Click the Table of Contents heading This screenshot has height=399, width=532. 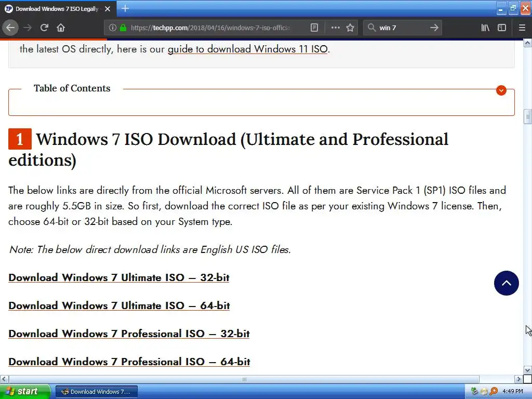pyautogui.click(x=72, y=88)
